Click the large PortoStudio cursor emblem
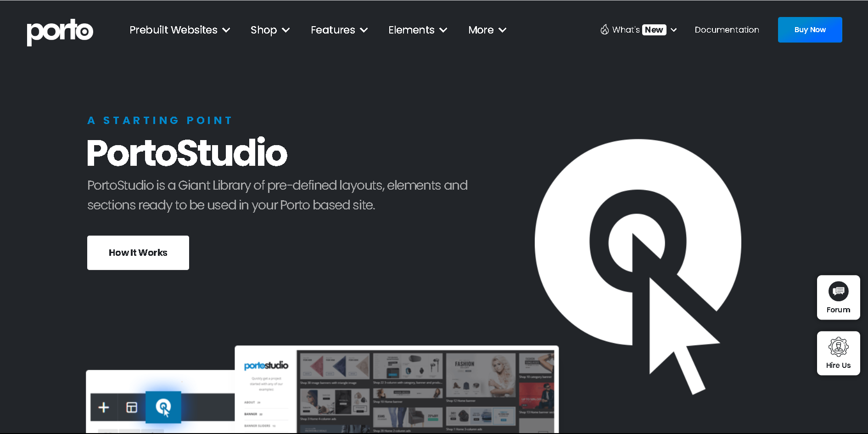The image size is (868, 434). point(638,257)
